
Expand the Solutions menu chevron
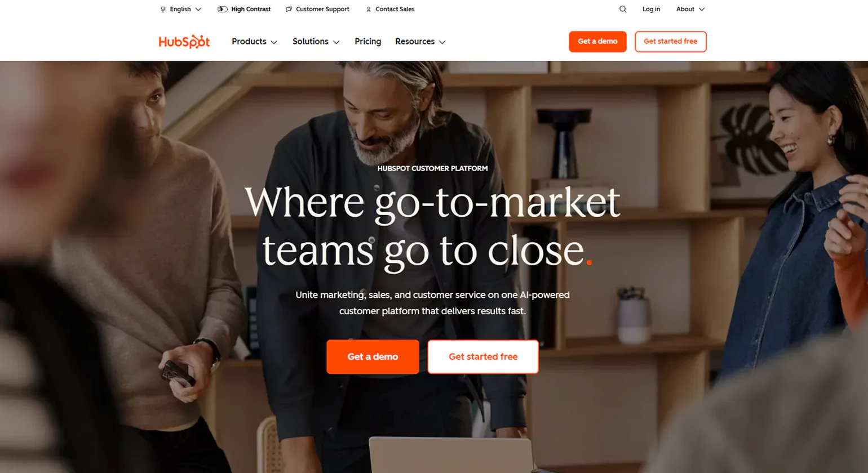point(336,42)
